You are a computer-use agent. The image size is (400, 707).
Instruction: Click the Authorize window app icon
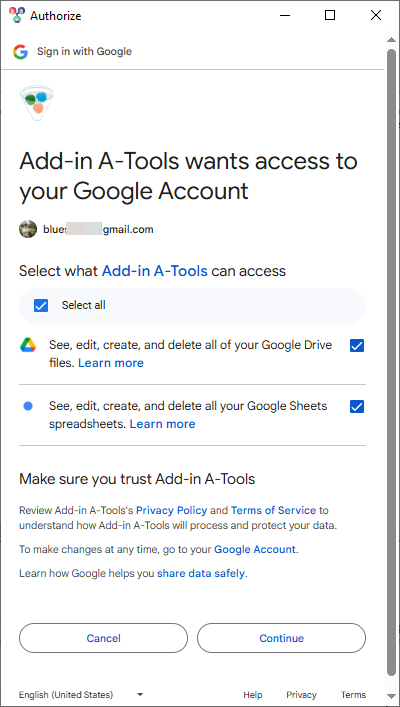pos(17,15)
